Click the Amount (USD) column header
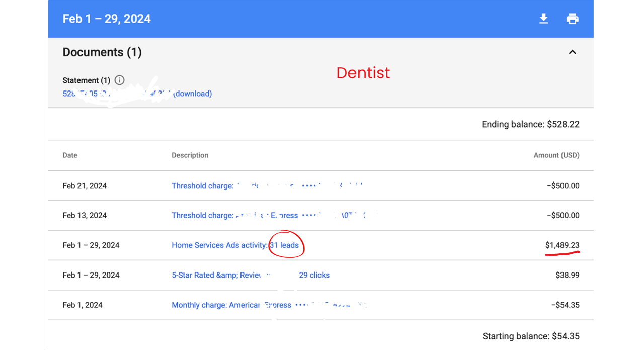 point(556,155)
